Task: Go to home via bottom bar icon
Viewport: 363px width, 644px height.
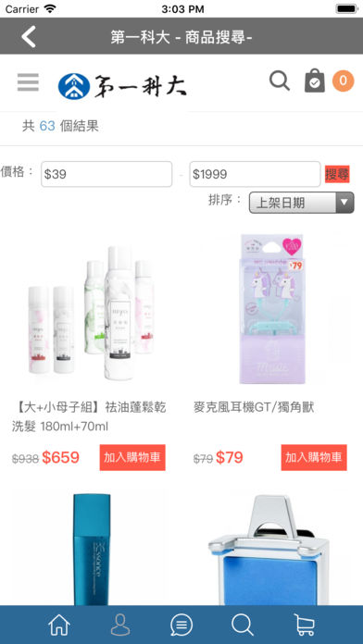Action: click(x=59, y=625)
